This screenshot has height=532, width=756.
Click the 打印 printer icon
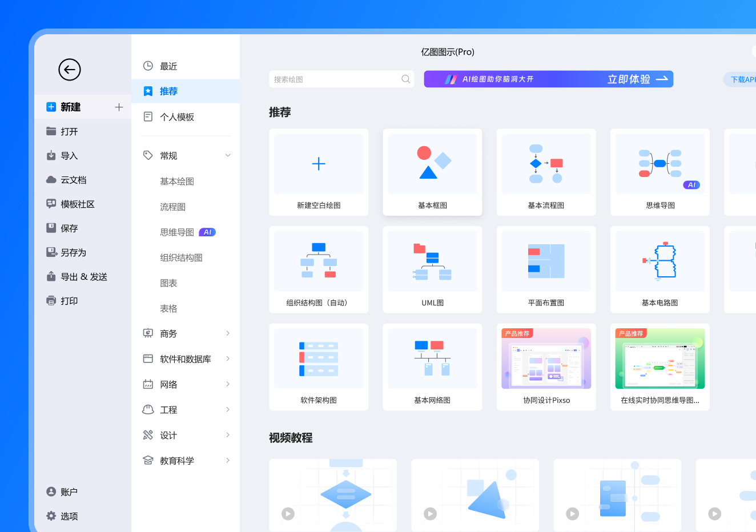point(51,301)
